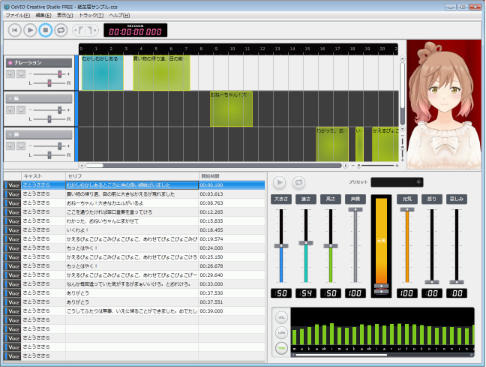Click the Voice icon of the first row
The image size is (486, 367).
click(13, 185)
